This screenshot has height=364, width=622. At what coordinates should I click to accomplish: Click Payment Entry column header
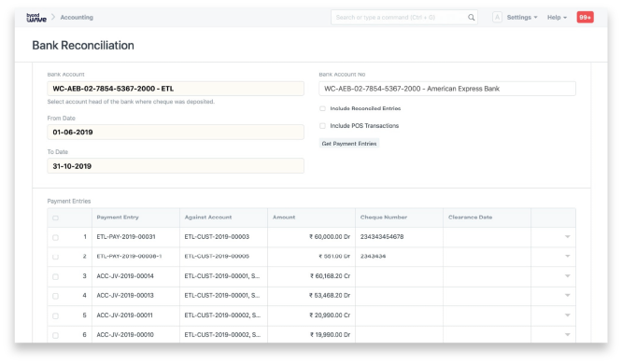[x=118, y=217]
